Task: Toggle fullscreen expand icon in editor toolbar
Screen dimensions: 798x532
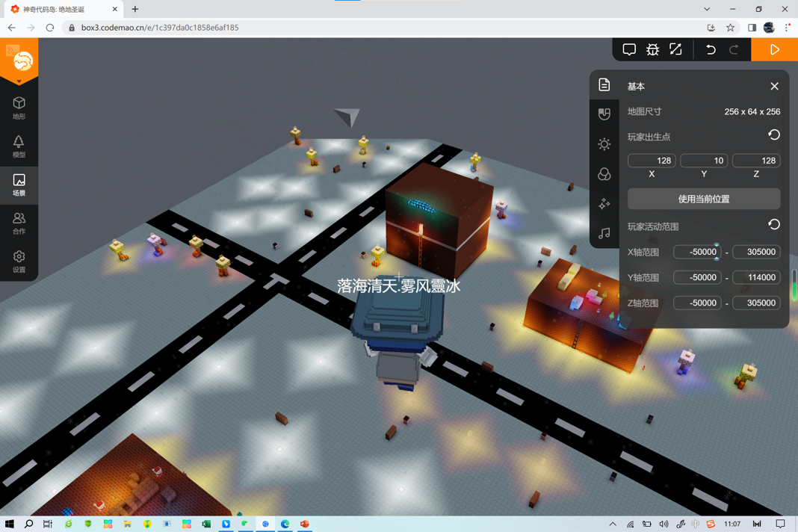Action: pos(675,49)
